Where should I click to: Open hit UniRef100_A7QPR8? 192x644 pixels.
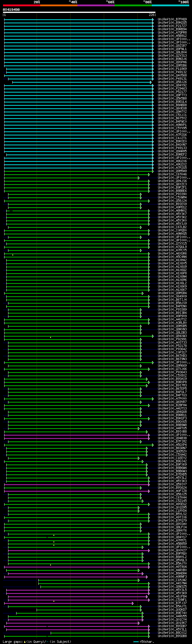(x=172, y=32)
